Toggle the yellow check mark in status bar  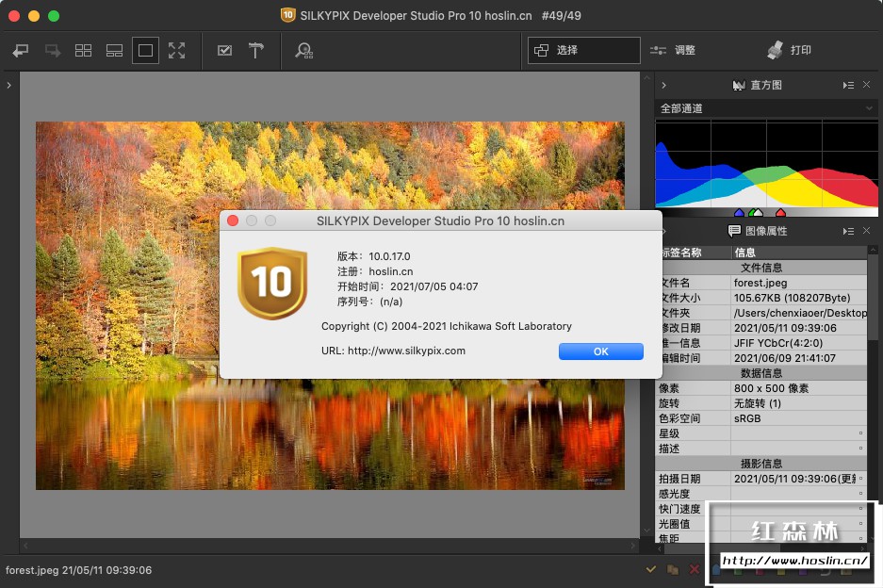pos(650,569)
